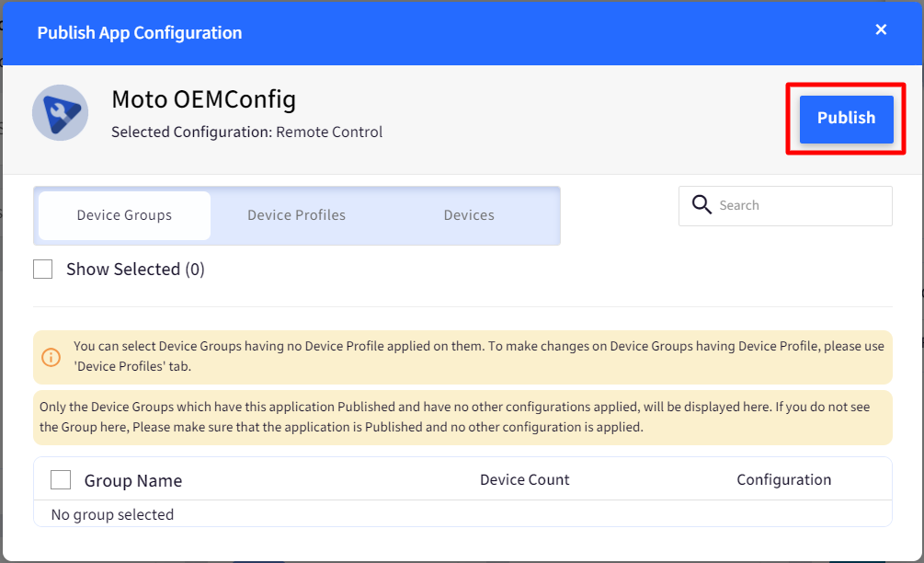
Task: Close the Publish App Configuration dialog
Action: click(881, 29)
